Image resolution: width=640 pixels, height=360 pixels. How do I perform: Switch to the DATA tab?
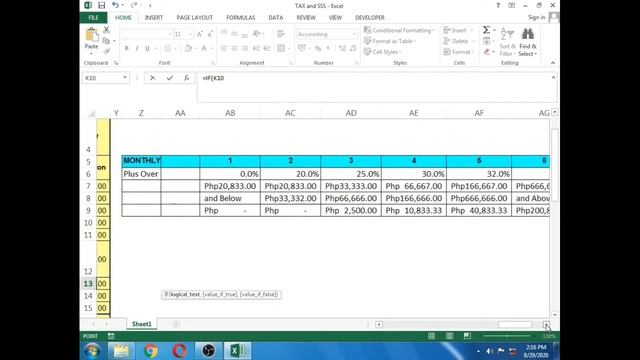point(276,18)
